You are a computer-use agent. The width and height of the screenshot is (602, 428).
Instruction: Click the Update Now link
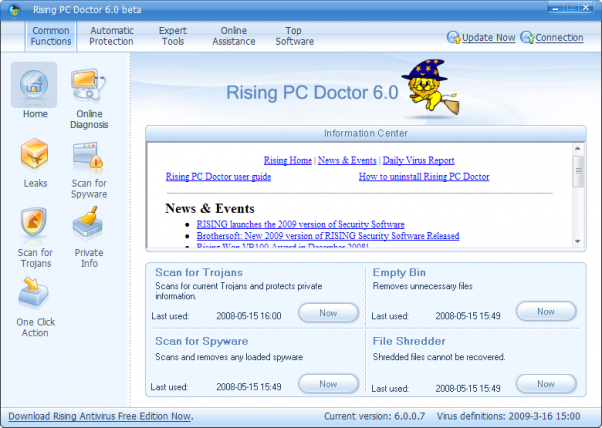(488, 38)
